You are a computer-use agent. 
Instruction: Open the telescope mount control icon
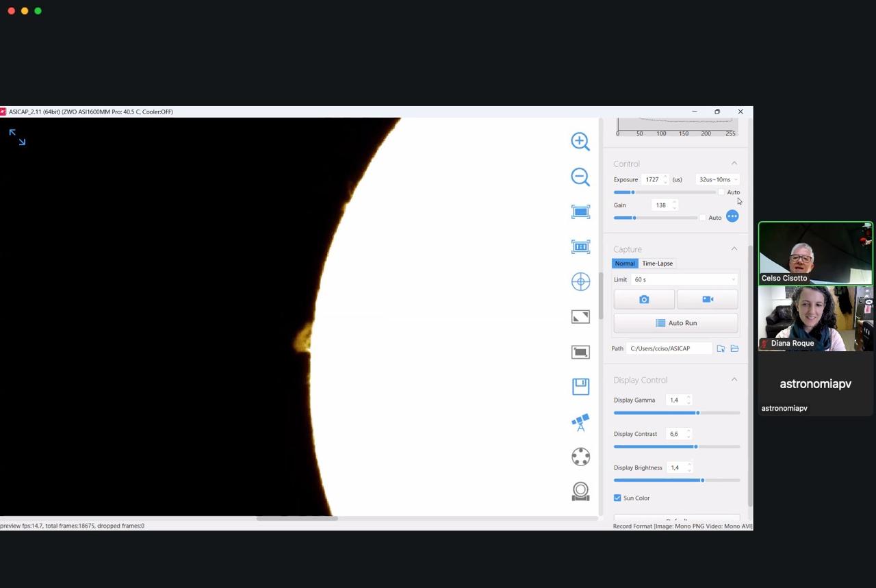(x=580, y=422)
